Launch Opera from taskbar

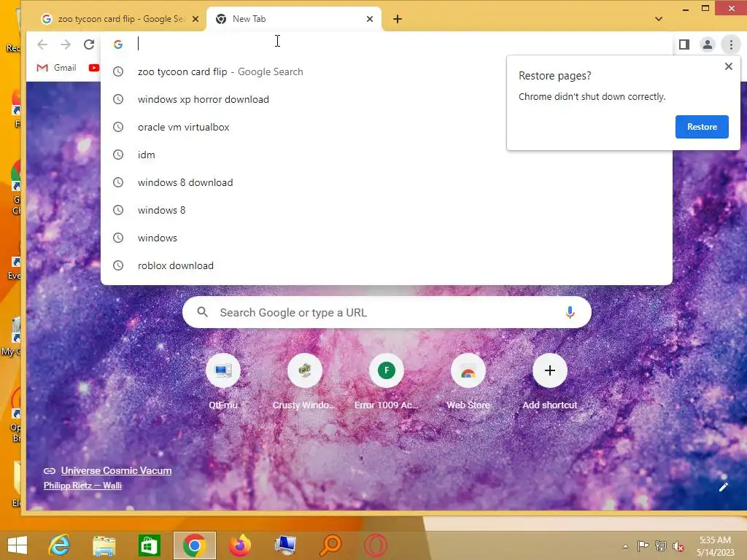coord(376,545)
